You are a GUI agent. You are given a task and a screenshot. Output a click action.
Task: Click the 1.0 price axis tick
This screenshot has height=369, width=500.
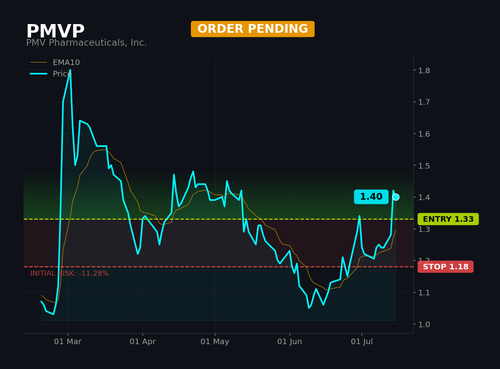click(x=424, y=324)
